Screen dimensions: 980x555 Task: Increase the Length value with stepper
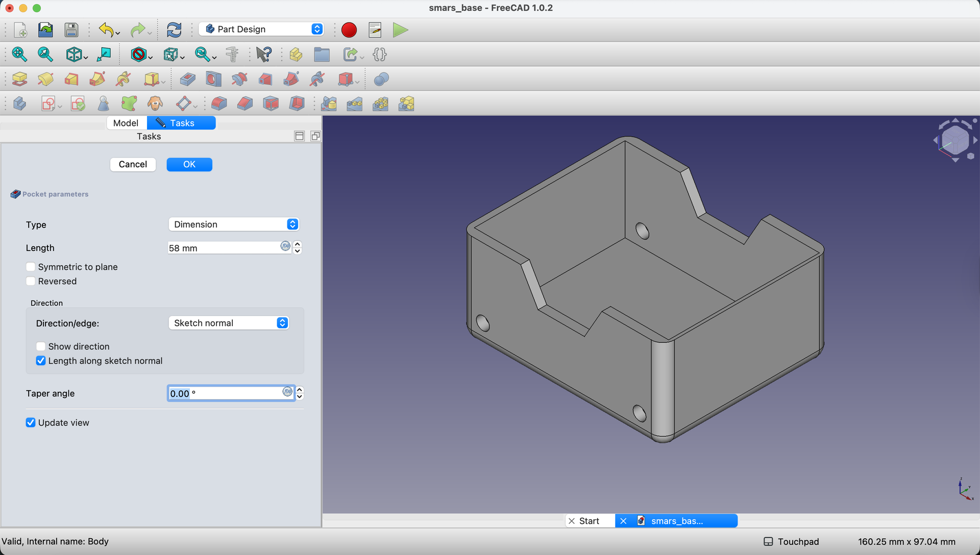pyautogui.click(x=298, y=244)
